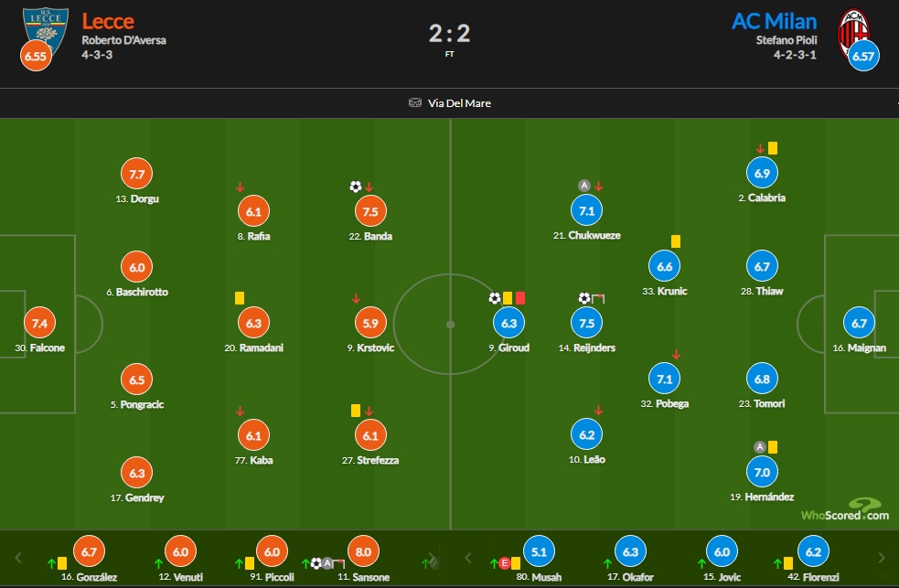This screenshot has width=899, height=588.
Task: Click Giroud's red card icon
Action: pos(520,297)
